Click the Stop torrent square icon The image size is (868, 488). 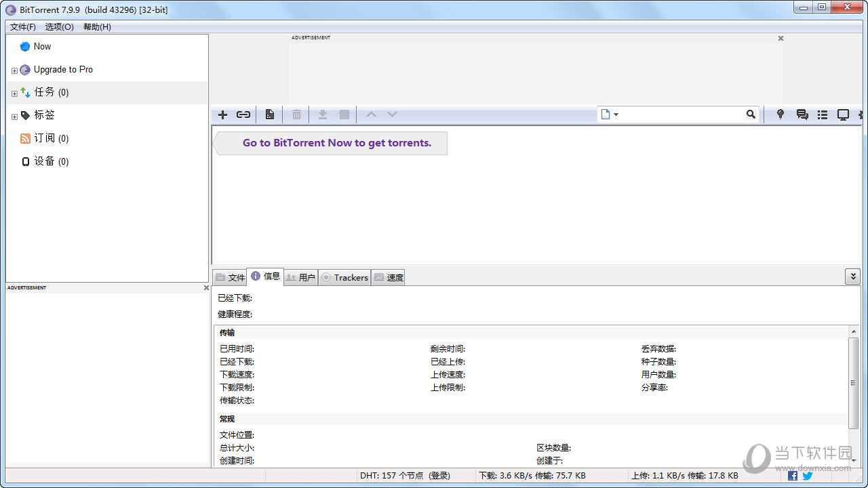tap(344, 115)
